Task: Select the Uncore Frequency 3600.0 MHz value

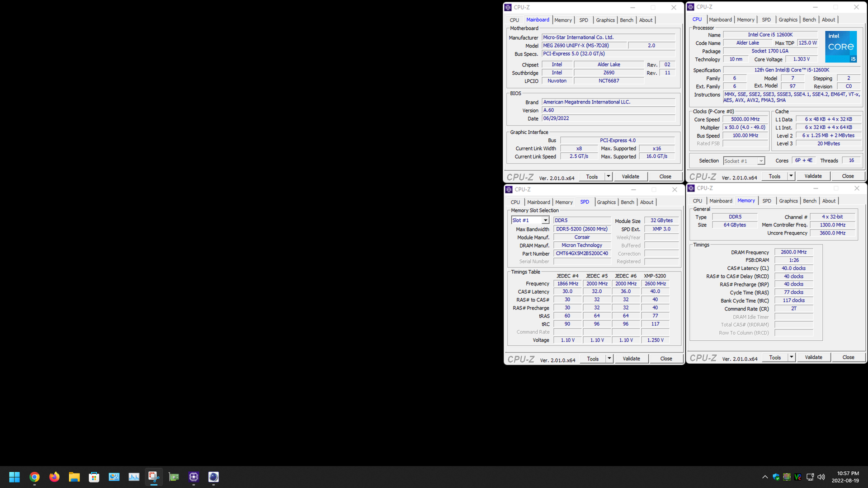Action: click(832, 233)
